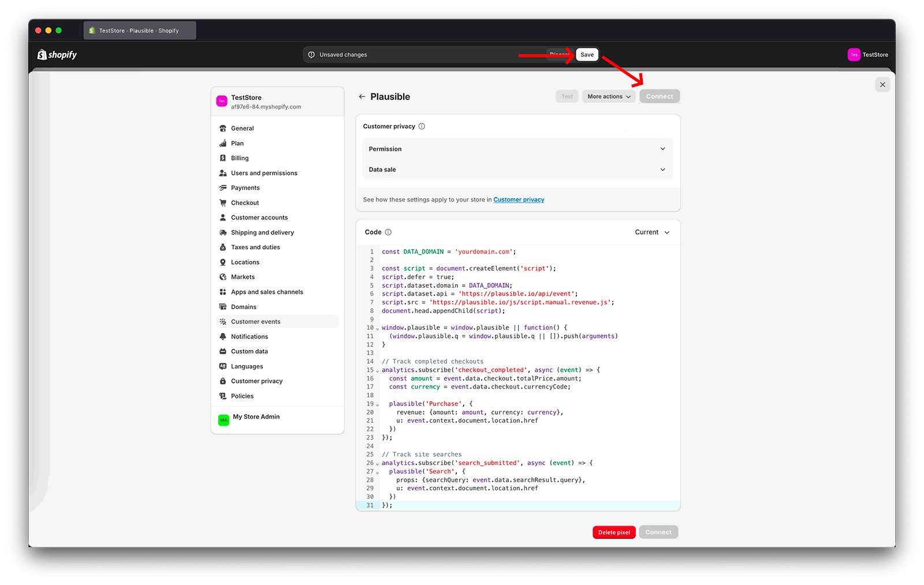Select the Payments card icon in sidebar
This screenshot has height=585, width=924.
click(223, 188)
